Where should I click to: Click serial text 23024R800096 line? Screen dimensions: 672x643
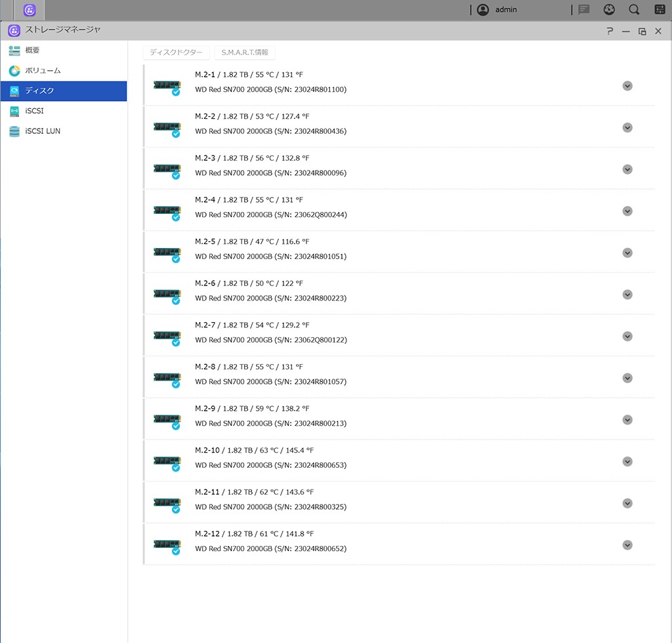[x=271, y=173]
